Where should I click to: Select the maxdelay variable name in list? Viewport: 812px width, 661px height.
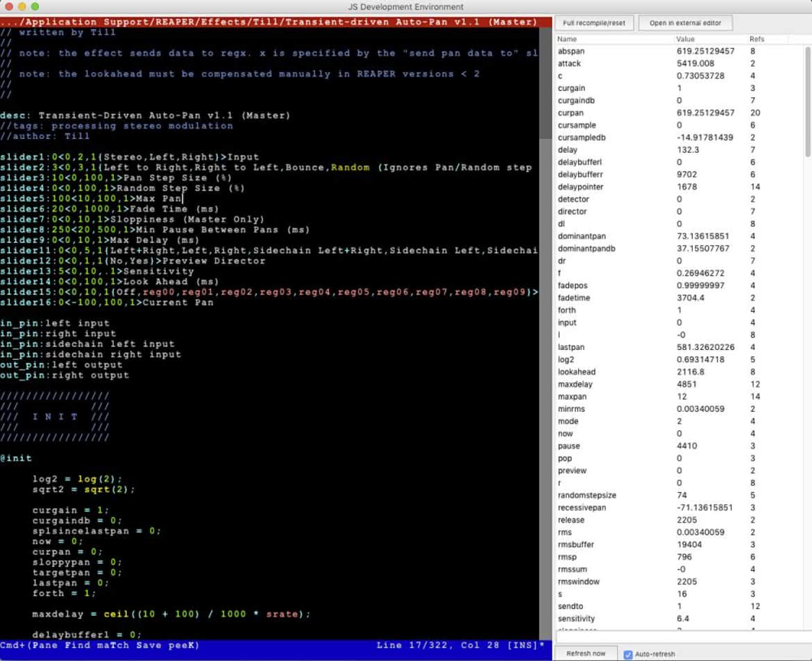(x=575, y=385)
